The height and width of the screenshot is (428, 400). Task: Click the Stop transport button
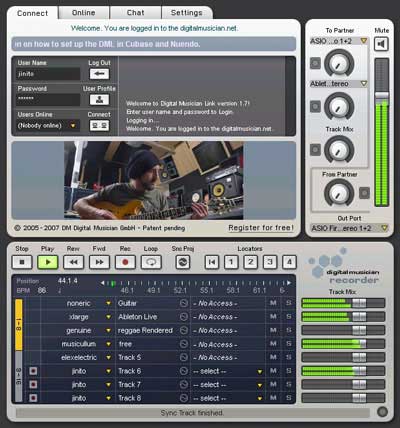(22, 262)
